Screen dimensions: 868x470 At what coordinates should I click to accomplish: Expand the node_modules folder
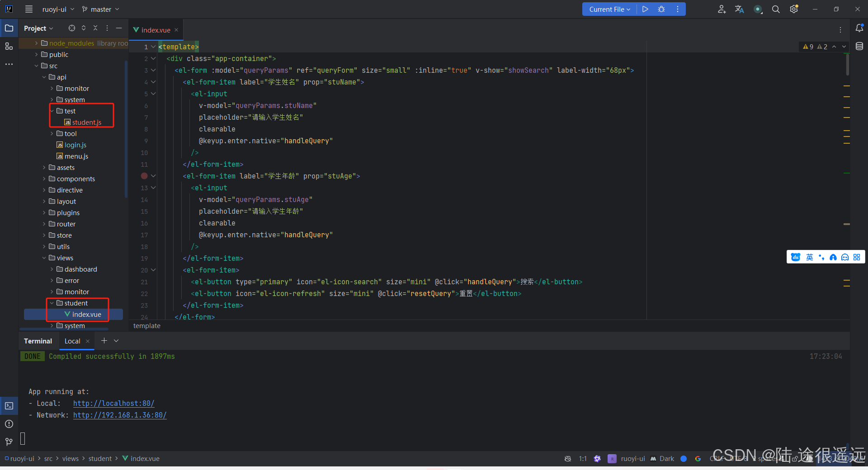tap(37, 43)
